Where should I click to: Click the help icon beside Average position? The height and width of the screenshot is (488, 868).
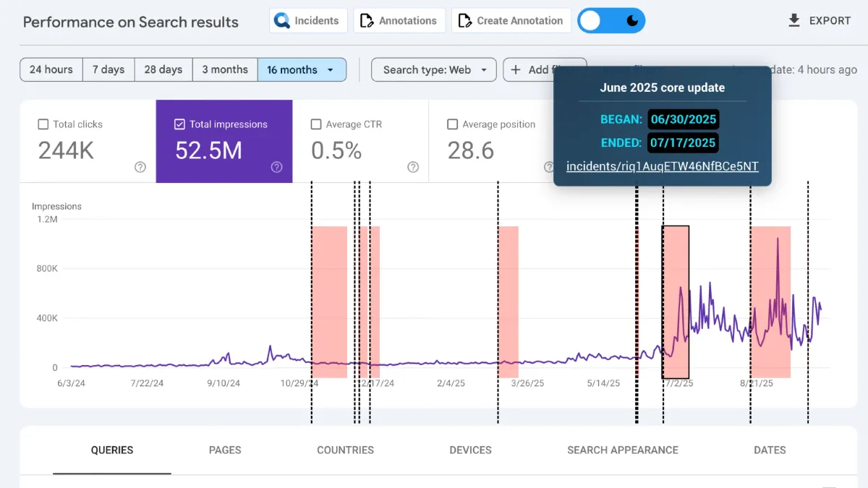point(549,166)
